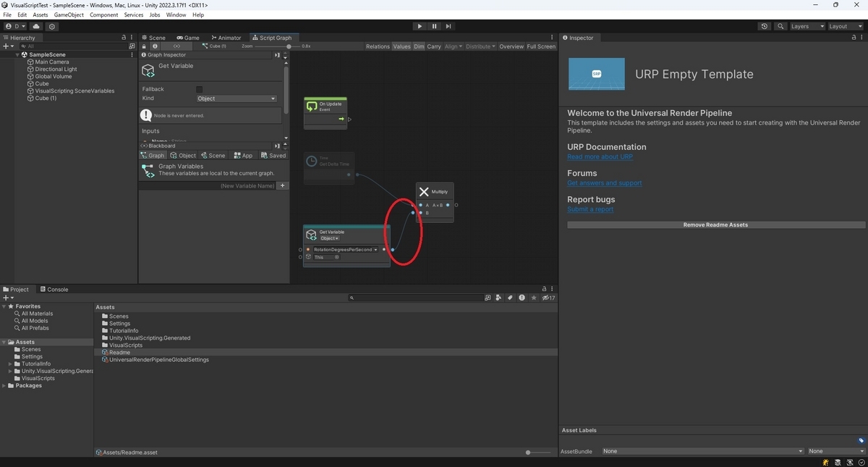The width and height of the screenshot is (868, 467).
Task: Click the global search magnifier icon
Action: pyautogui.click(x=780, y=26)
